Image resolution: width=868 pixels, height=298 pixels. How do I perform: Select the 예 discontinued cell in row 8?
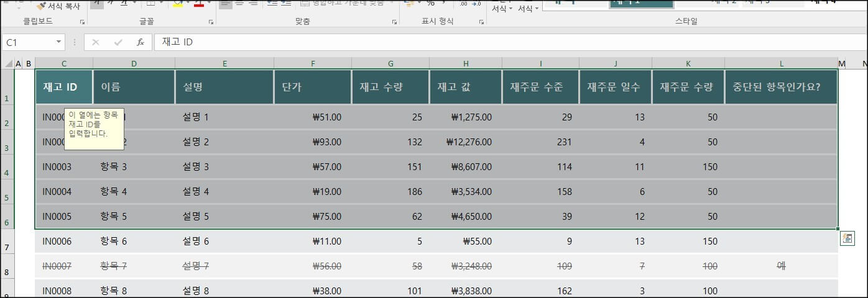pos(782,266)
